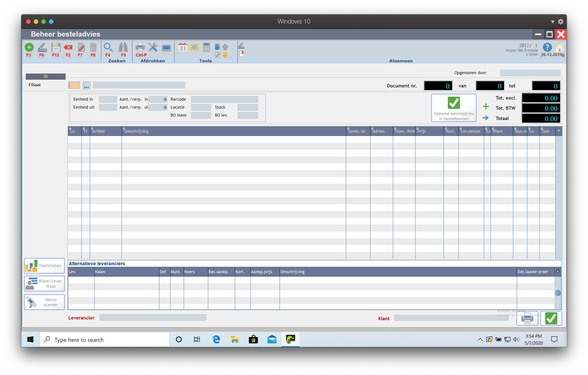Click the F4 magnifying glass search icon
Screen dimensions: 588x375
tap(108, 47)
